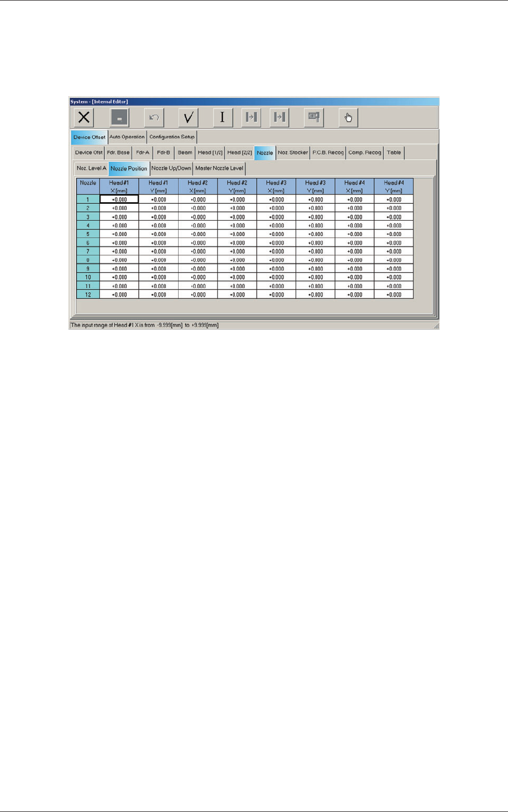Select Head #1 X cell for nozzle 1
The width and height of the screenshot is (508, 812).
(119, 199)
